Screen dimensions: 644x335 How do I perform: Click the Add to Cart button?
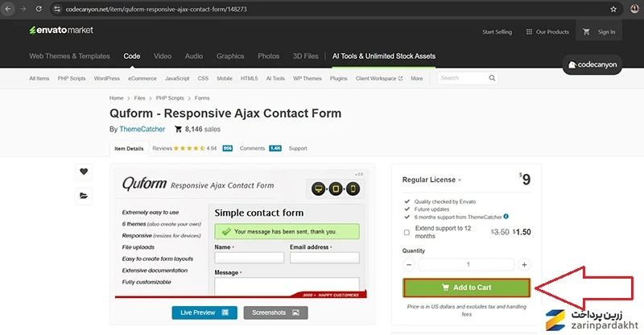click(x=467, y=287)
